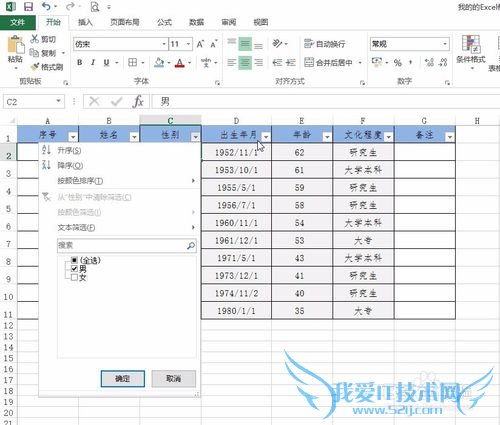Screen dimensions: 500x425
Task: Click the OK (确定) button
Action: tap(123, 379)
